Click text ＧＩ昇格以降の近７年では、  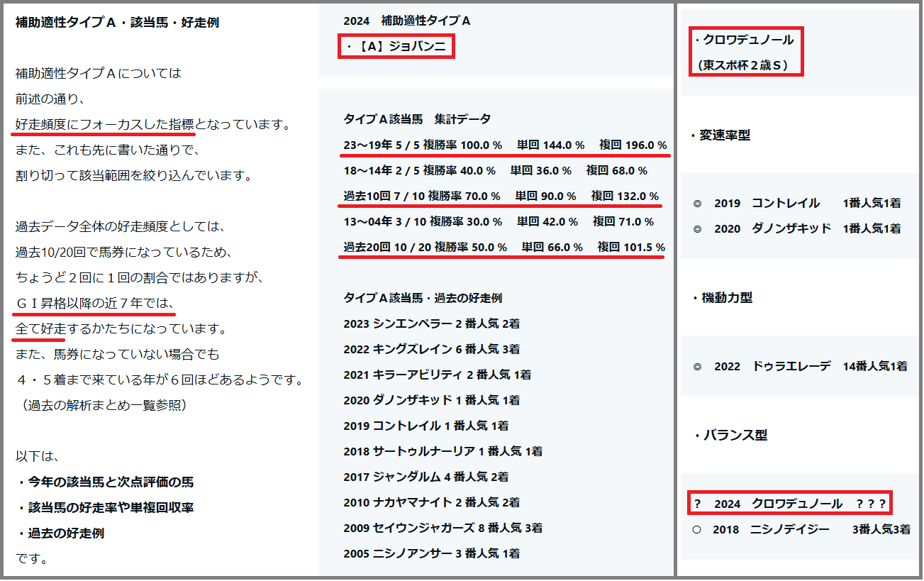click(95, 304)
